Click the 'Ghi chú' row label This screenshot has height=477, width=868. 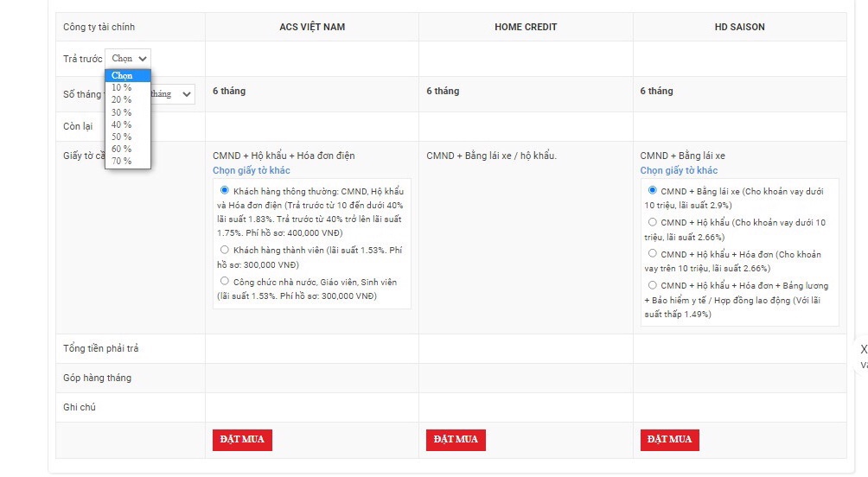(x=80, y=407)
